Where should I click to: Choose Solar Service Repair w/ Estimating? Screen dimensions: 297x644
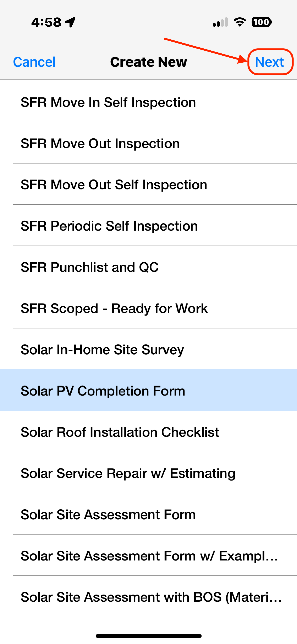click(x=149, y=473)
